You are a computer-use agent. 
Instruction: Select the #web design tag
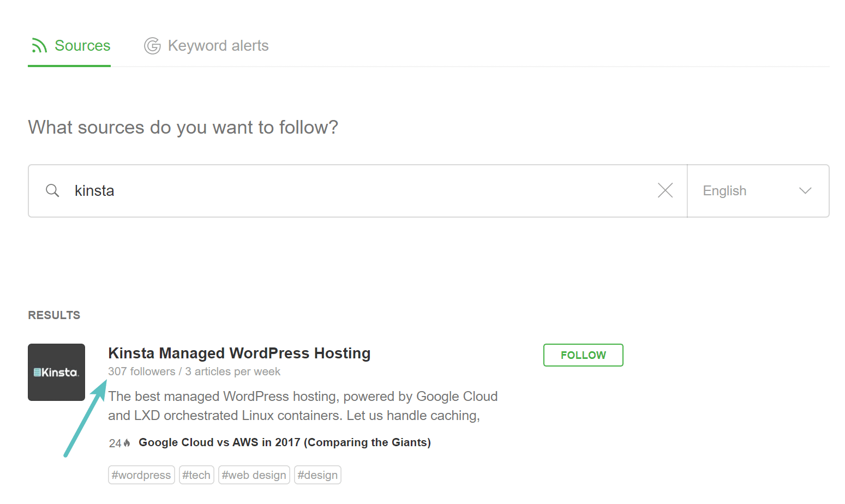point(254,475)
